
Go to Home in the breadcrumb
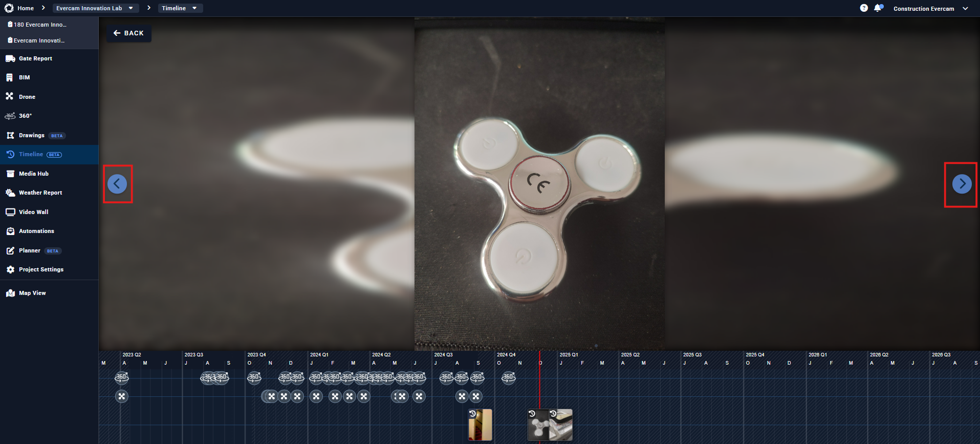26,8
